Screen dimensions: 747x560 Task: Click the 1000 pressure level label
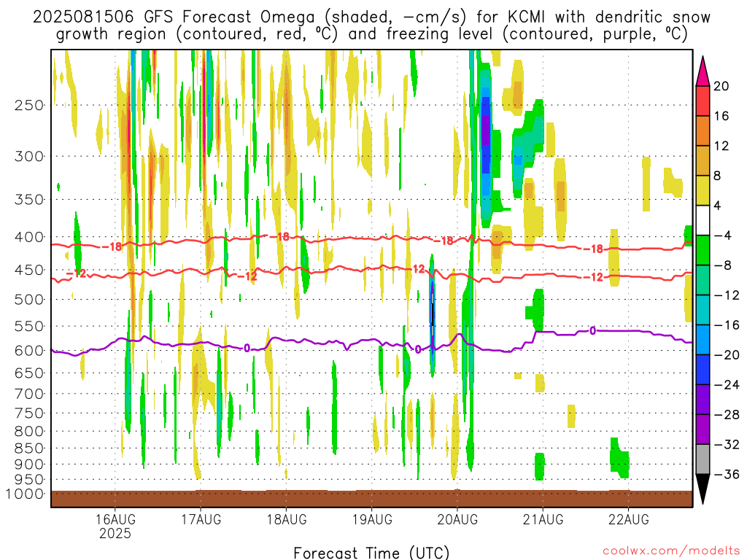(x=24, y=494)
